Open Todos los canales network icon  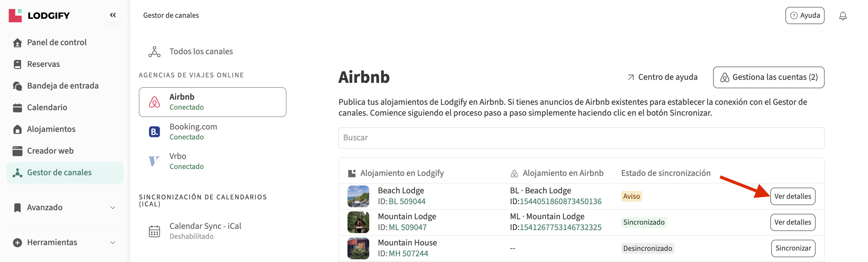[x=154, y=51]
